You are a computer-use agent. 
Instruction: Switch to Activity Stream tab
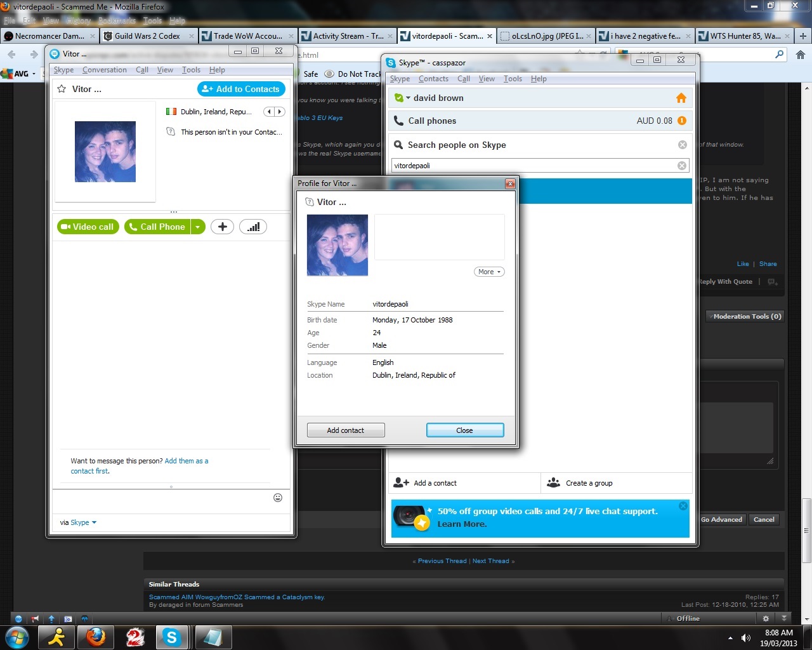tap(347, 36)
